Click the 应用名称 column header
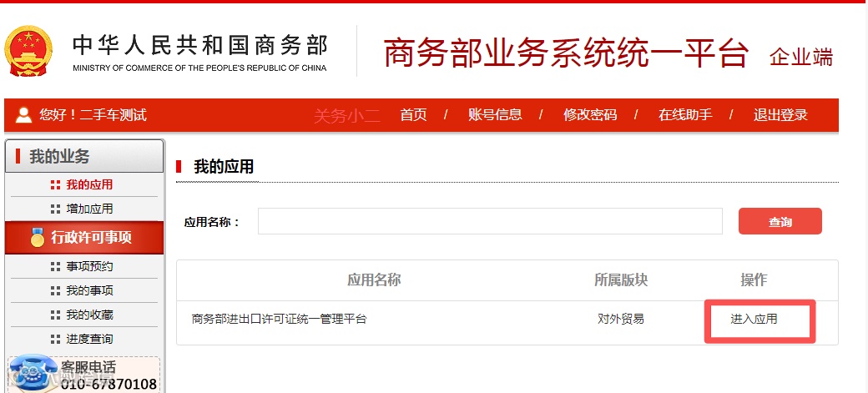This screenshot has width=868, height=393. click(x=374, y=280)
